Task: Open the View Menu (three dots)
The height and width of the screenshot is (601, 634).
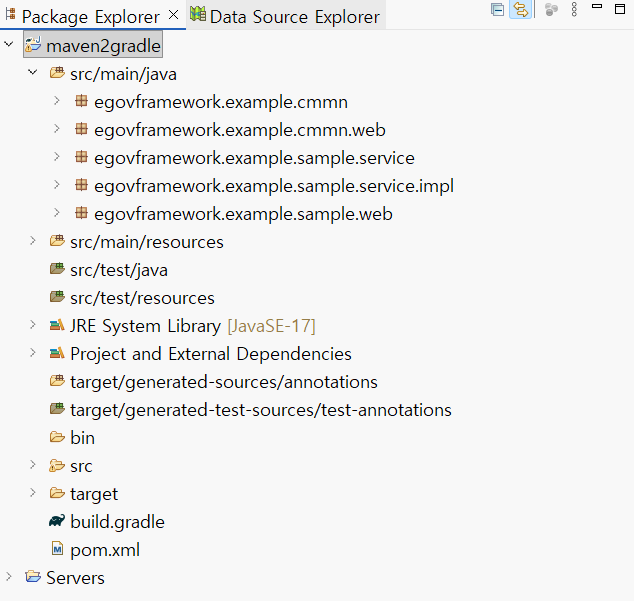Action: (574, 11)
